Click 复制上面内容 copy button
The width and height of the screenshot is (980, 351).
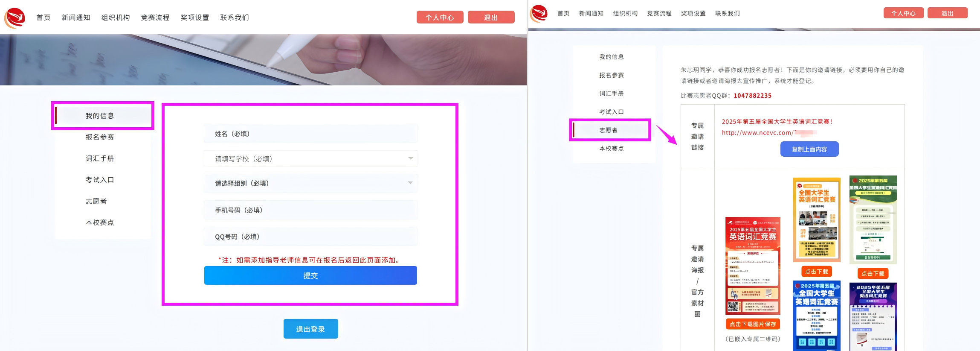click(809, 149)
